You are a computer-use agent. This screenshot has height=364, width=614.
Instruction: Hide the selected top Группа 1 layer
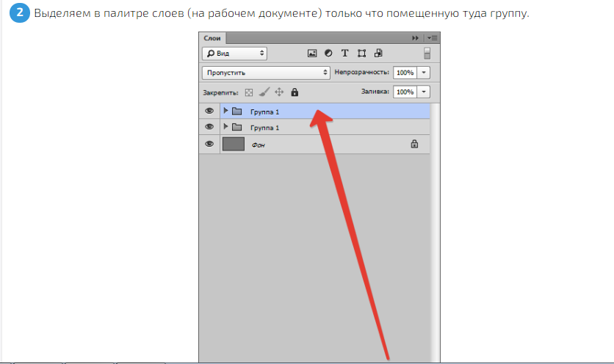pyautogui.click(x=209, y=111)
